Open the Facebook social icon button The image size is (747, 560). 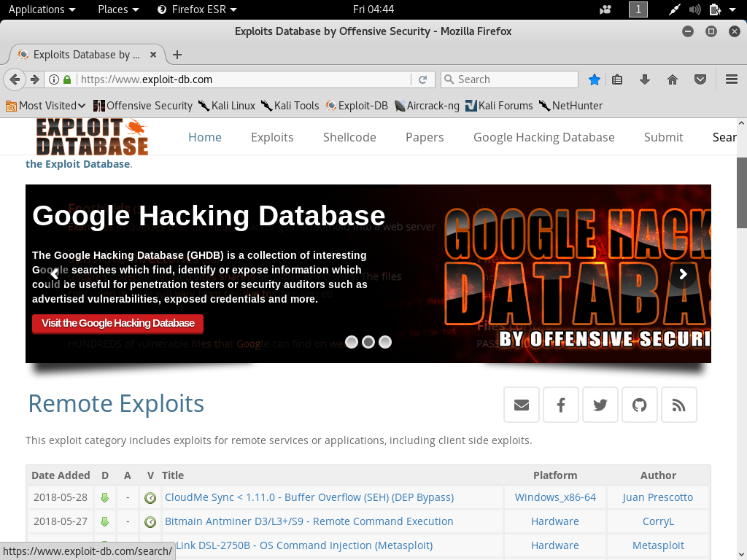[x=561, y=405]
